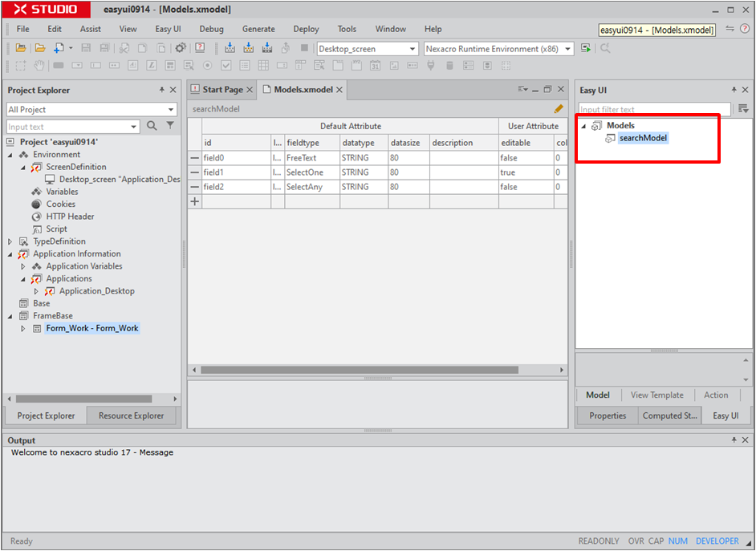This screenshot has width=756, height=551.
Task: Click the grid's horizontal scrollbar
Action: point(360,370)
